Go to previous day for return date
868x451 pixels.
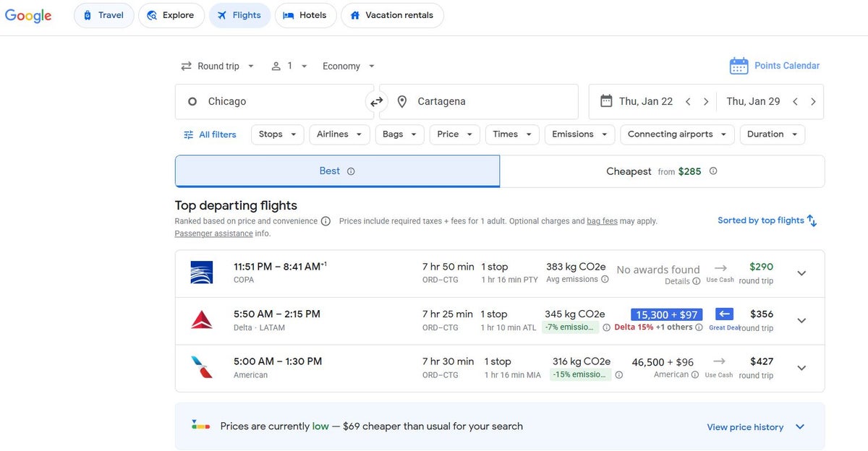[795, 102]
